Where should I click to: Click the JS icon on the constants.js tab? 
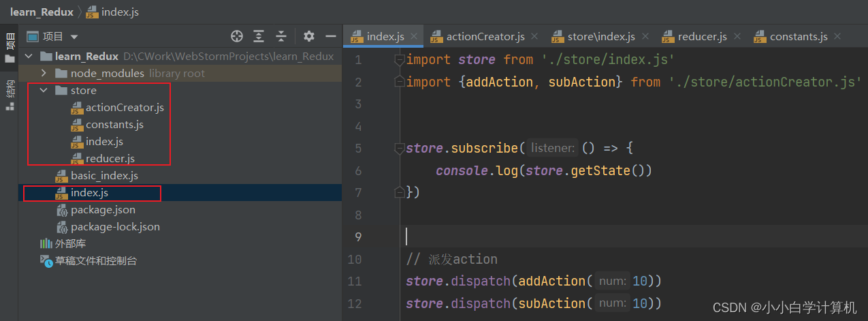point(760,37)
